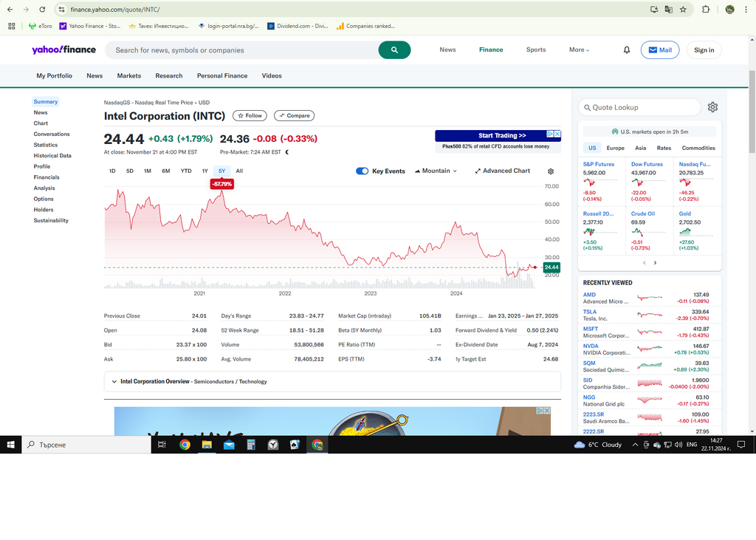This screenshot has height=540, width=756.
Task: Click the green search magnifier button
Action: pyautogui.click(x=394, y=50)
